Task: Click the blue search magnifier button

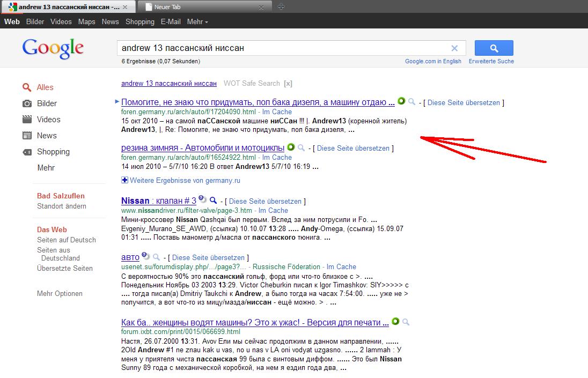Action: [494, 48]
